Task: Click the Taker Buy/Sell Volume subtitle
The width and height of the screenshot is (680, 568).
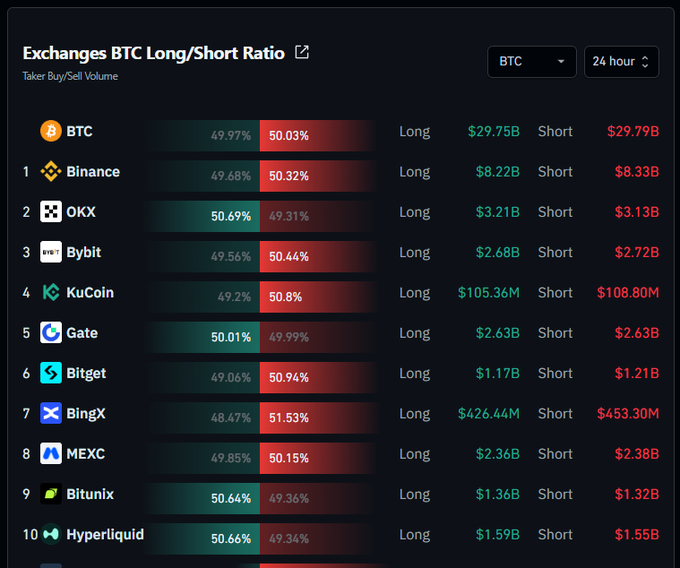Action: click(x=70, y=76)
